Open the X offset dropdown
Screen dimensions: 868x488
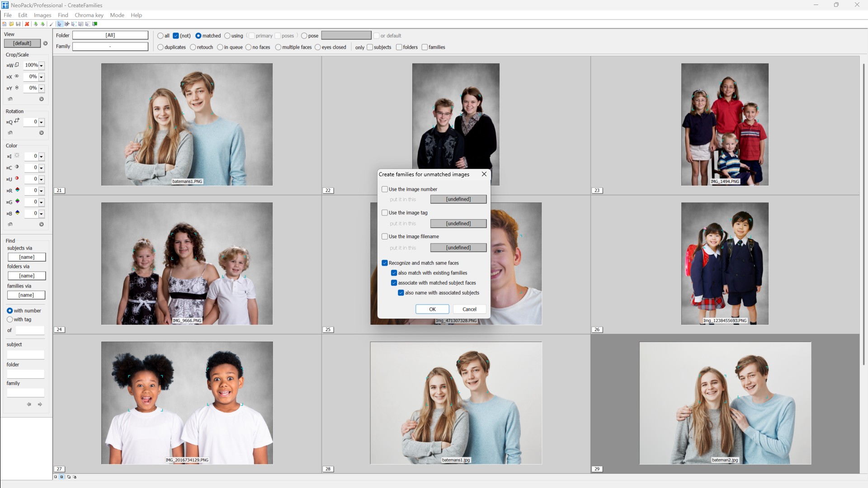41,77
